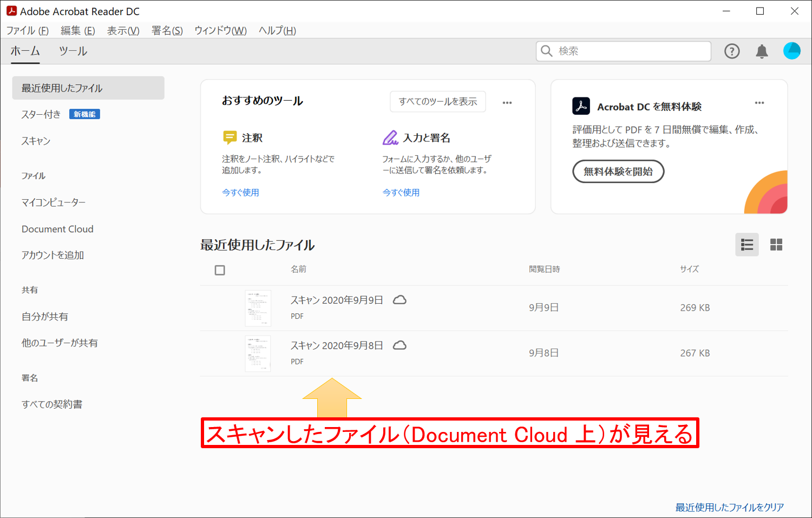This screenshot has width=812, height=518.
Task: Click the 269 KB size cell
Action: pos(695,308)
